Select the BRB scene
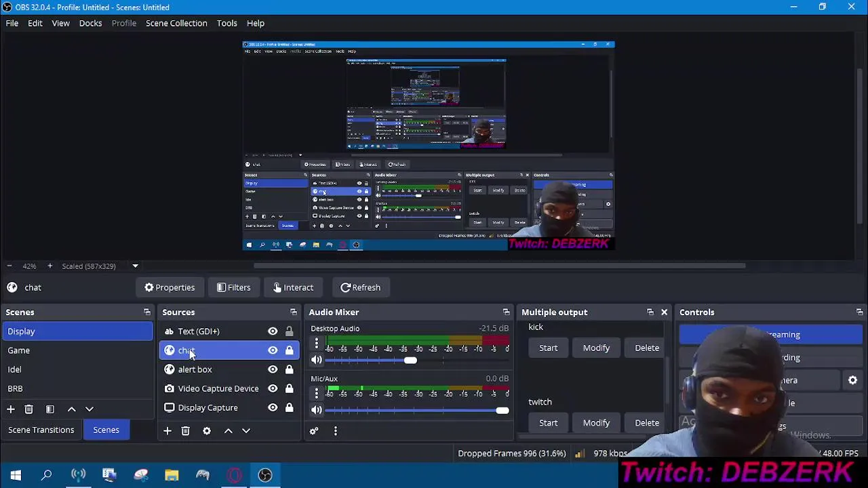The height and width of the screenshot is (488, 868). [77, 388]
